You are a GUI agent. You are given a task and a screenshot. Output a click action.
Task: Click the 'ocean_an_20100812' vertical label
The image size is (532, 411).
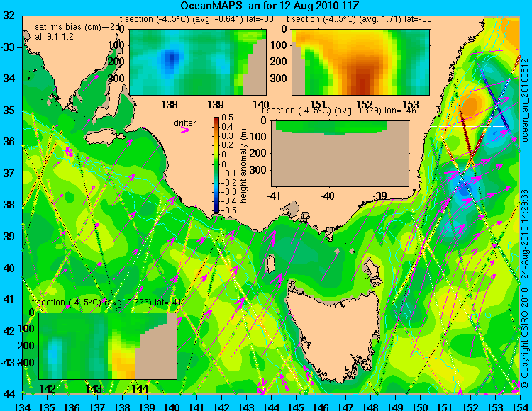[x=525, y=100]
